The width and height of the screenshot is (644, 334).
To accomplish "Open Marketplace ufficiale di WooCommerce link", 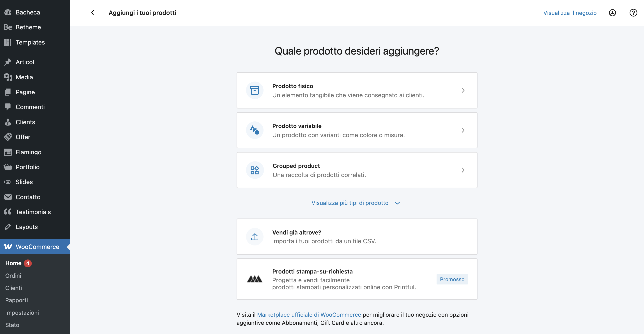I will point(309,314).
